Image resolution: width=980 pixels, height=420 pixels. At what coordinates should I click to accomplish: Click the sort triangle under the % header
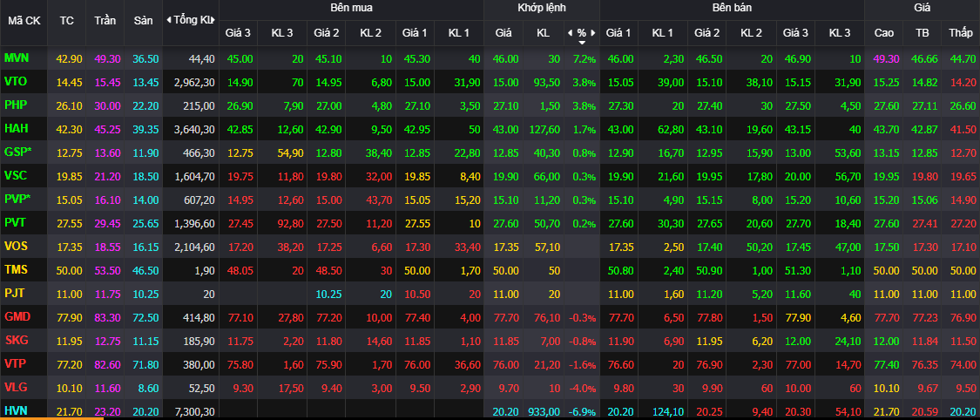(x=582, y=43)
